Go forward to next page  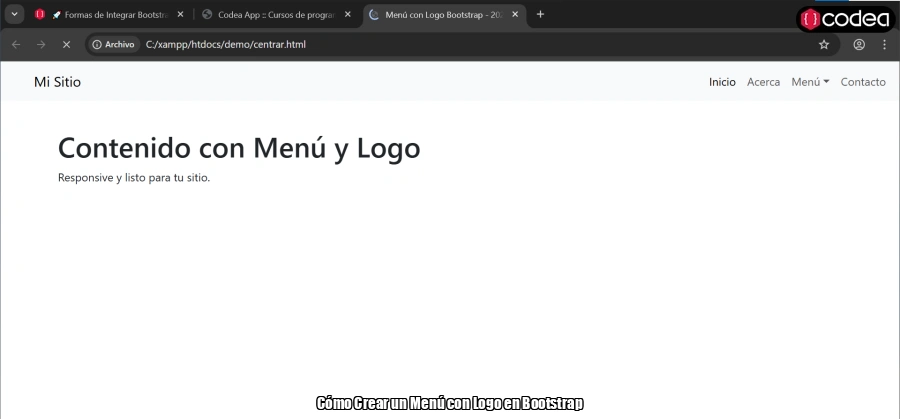[x=41, y=44]
